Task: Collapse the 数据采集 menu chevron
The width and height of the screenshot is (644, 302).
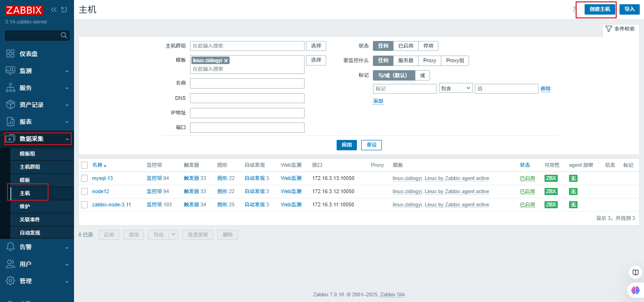Action: [67, 139]
